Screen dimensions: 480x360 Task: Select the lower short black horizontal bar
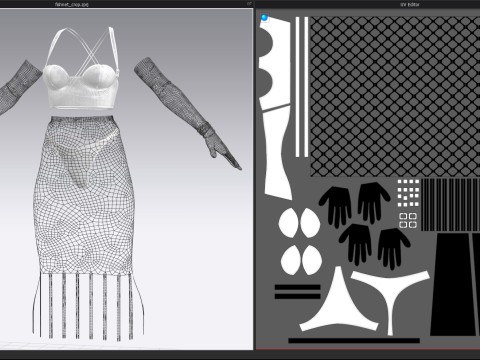pyautogui.click(x=297, y=296)
